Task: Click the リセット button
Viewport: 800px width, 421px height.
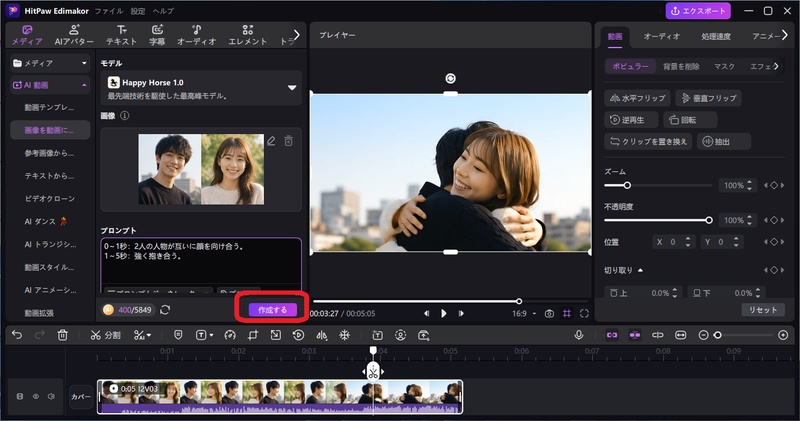Action: pyautogui.click(x=763, y=310)
